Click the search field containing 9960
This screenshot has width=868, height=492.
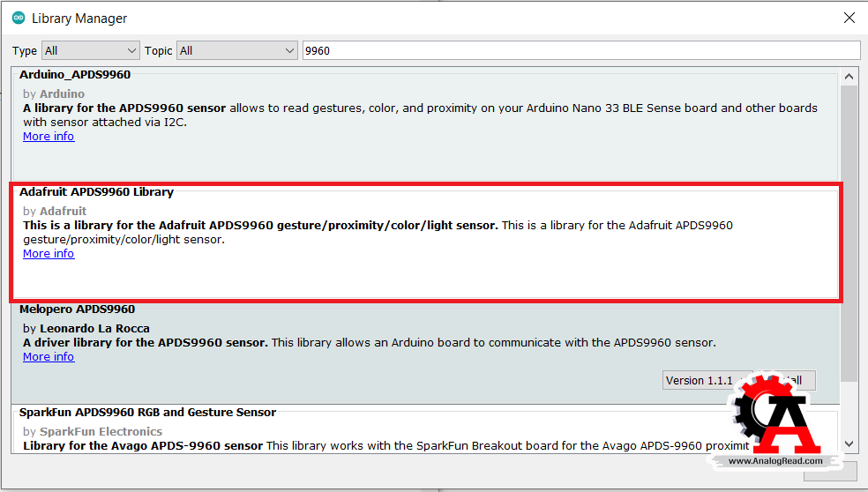[x=581, y=51]
